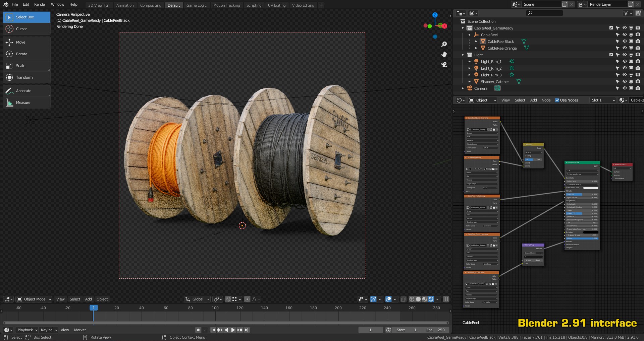This screenshot has width=644, height=341.
Task: Click the Start frame field
Action: click(x=406, y=330)
